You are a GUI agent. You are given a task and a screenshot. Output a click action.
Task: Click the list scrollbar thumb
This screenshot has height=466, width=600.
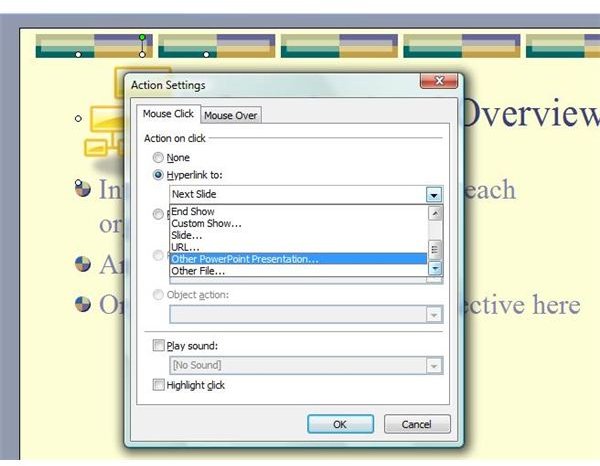tap(435, 250)
